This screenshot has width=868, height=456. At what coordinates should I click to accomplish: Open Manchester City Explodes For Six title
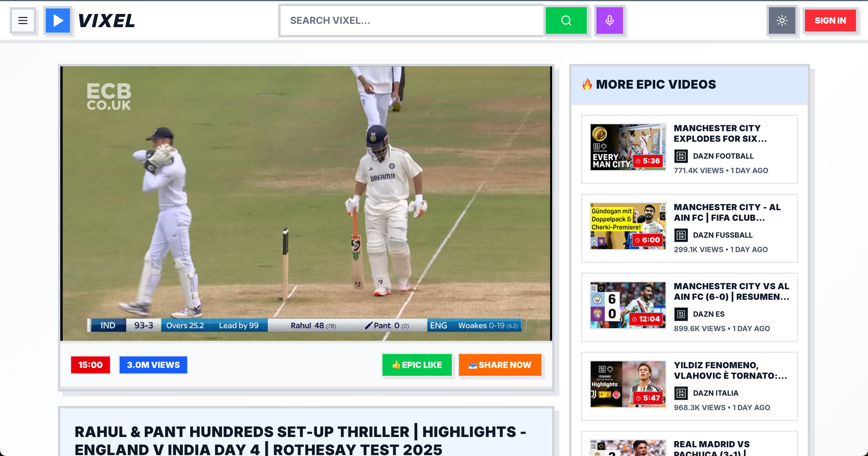tap(720, 134)
